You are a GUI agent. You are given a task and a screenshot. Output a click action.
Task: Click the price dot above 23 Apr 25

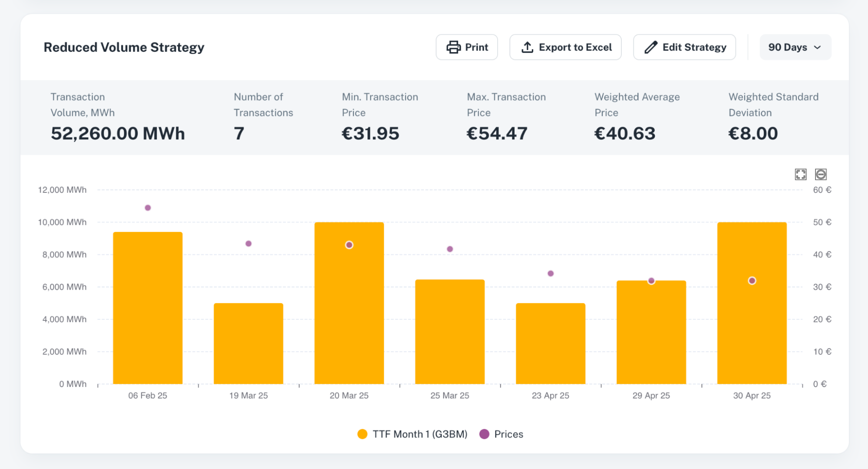pyautogui.click(x=551, y=274)
